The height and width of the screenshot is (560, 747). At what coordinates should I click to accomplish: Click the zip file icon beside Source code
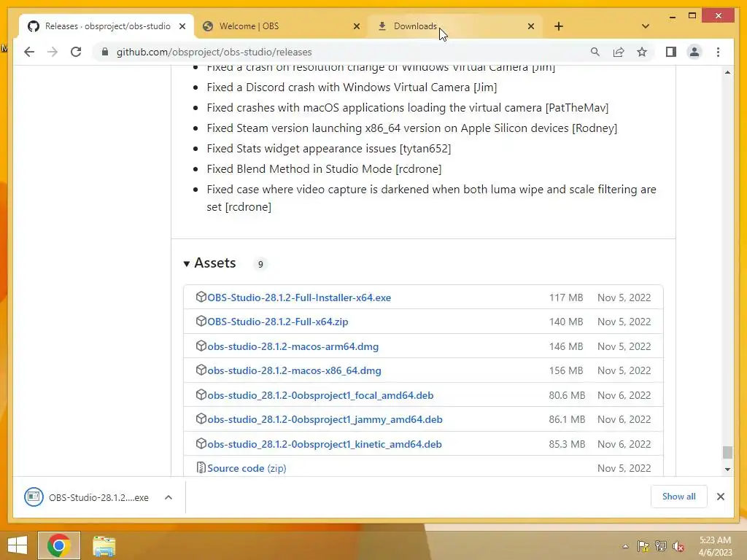pyautogui.click(x=201, y=468)
